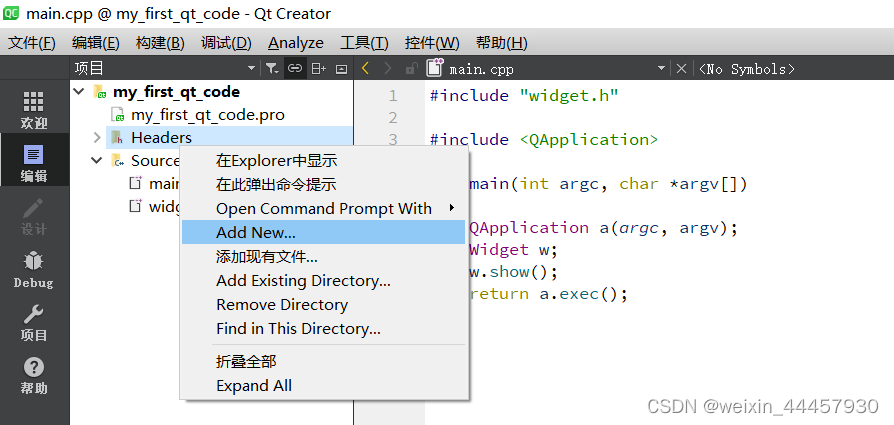Go back with the left arrow
This screenshot has height=425, width=894.
366,68
